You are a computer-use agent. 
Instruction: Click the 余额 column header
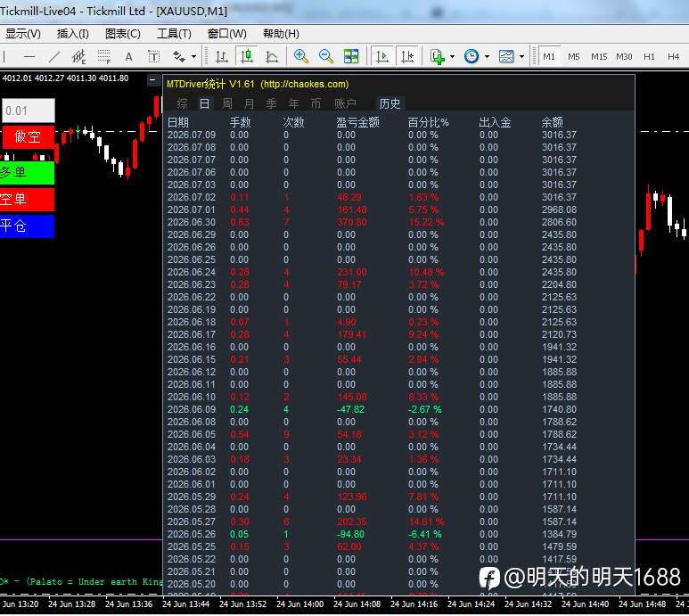tap(552, 122)
